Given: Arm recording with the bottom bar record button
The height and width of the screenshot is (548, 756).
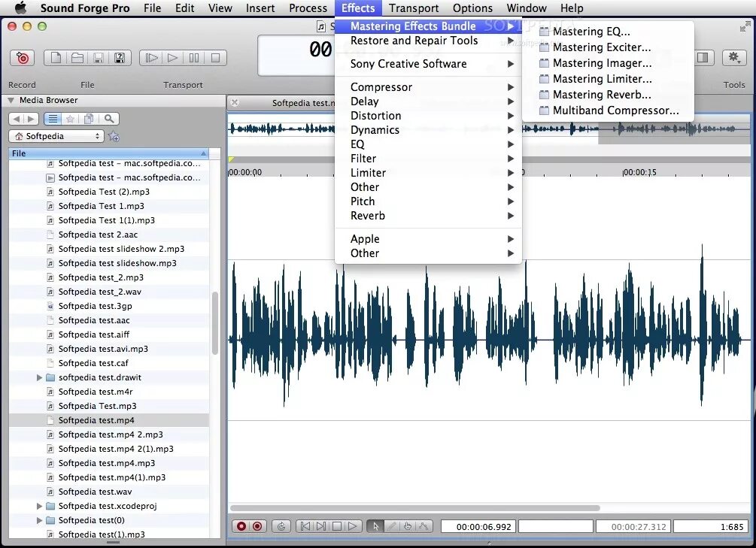Looking at the screenshot, I should pos(241,526).
